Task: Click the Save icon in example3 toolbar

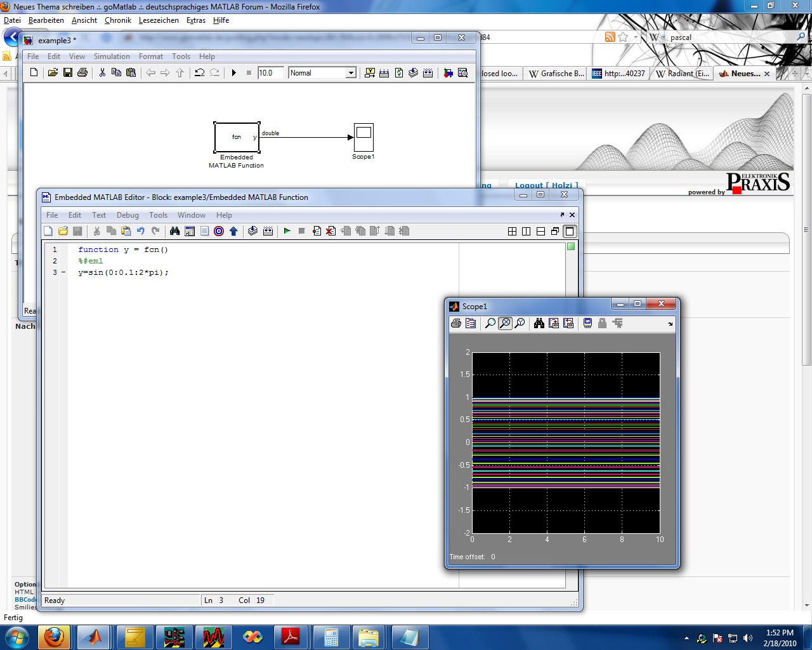Action: click(x=68, y=73)
